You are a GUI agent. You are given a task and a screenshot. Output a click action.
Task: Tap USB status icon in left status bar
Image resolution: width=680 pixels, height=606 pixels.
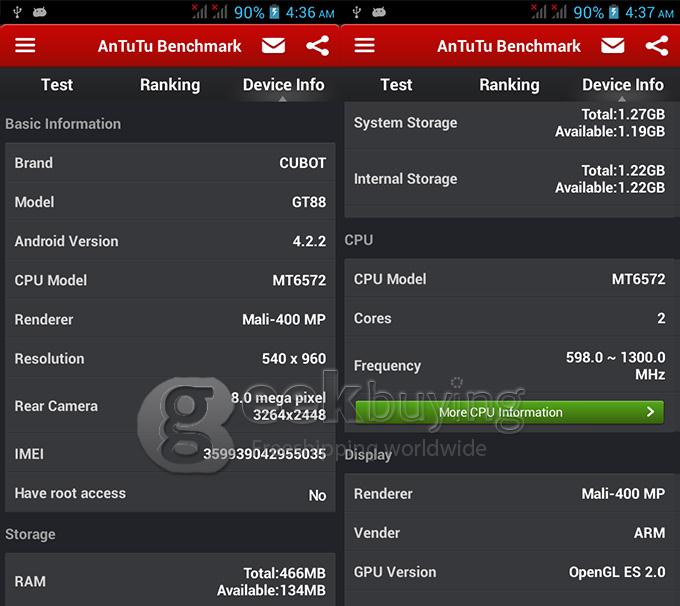(x=17, y=12)
